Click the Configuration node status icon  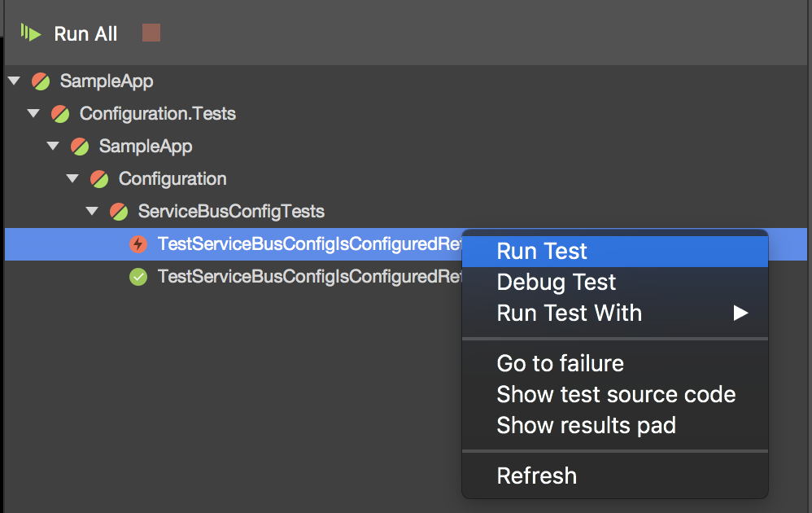99,179
